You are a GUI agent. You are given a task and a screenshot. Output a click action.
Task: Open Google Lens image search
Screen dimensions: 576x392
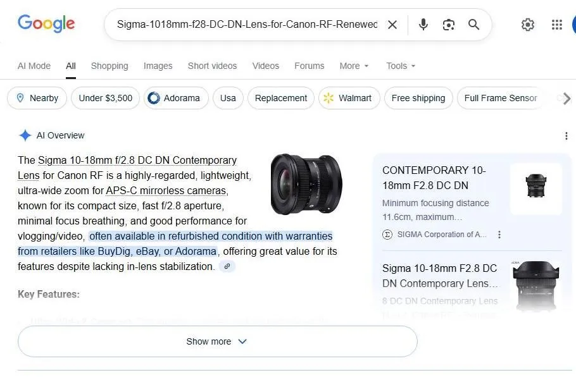[x=448, y=24]
